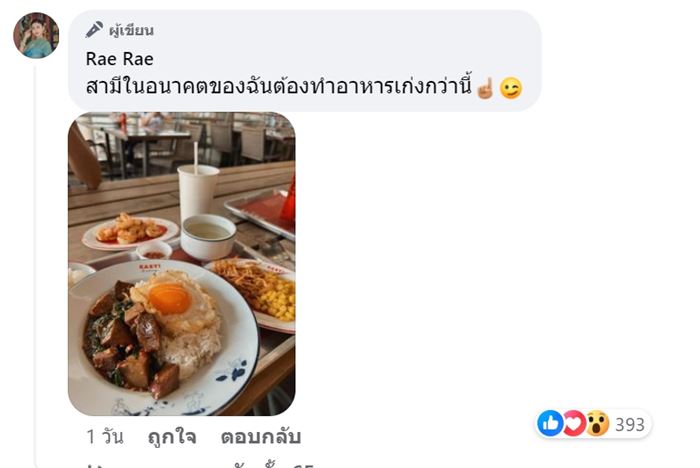Click the pointing finger emoji in comment
The image size is (700, 468).
[x=485, y=88]
